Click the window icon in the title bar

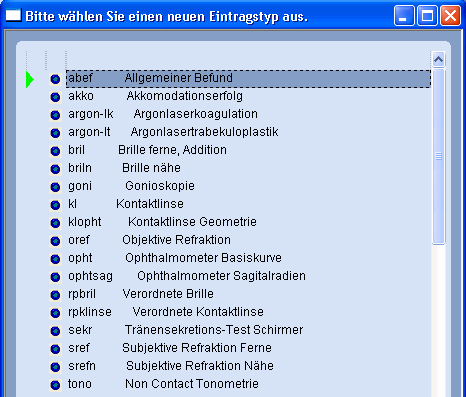14,15
